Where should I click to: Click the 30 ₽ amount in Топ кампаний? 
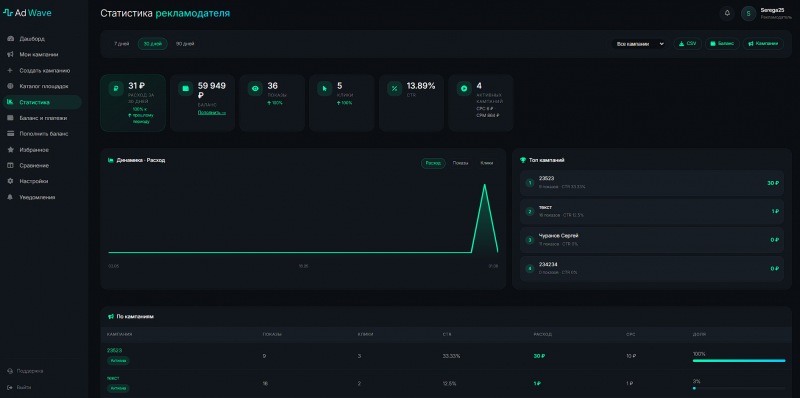click(773, 183)
